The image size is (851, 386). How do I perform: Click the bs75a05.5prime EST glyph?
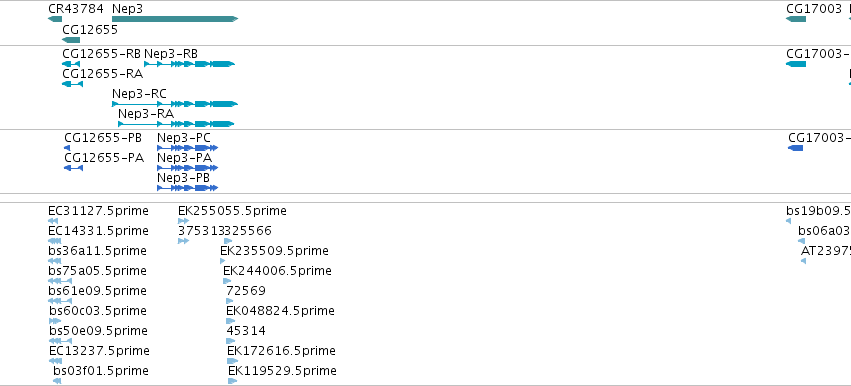(60, 281)
